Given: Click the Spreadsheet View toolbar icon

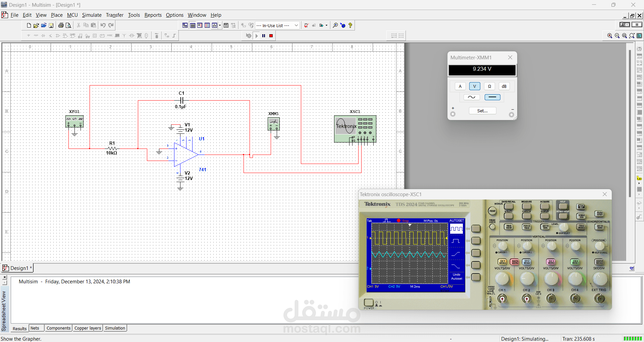Looking at the screenshot, I should pos(193,25).
